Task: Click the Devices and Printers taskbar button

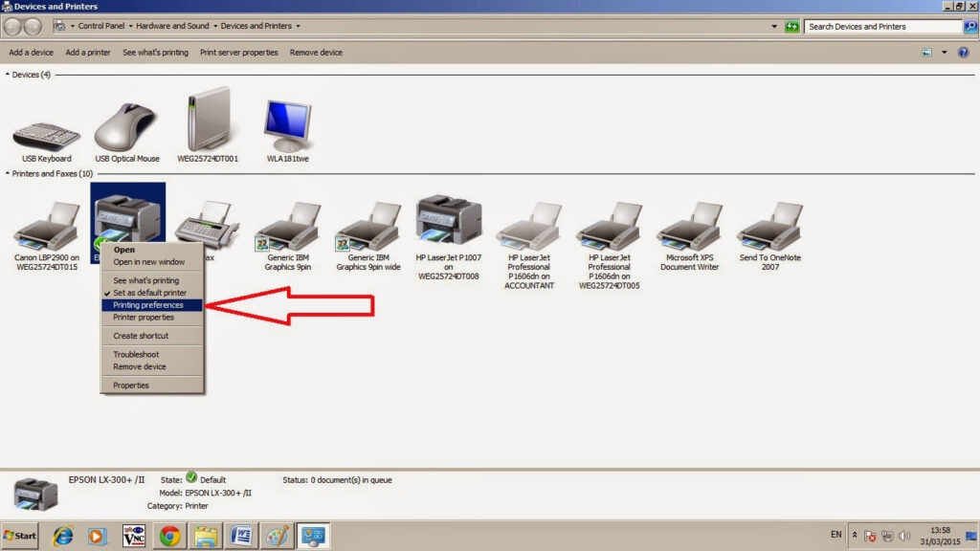Action: click(313, 536)
